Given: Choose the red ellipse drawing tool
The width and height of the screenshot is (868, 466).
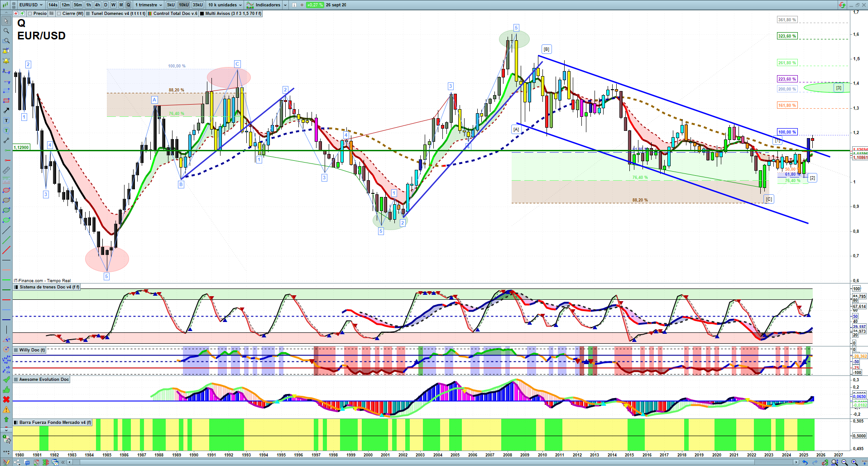Looking at the screenshot, I should click(6, 190).
